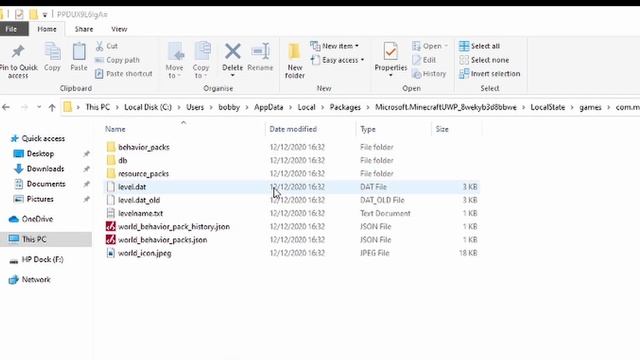Click the Move to icon

point(176,51)
